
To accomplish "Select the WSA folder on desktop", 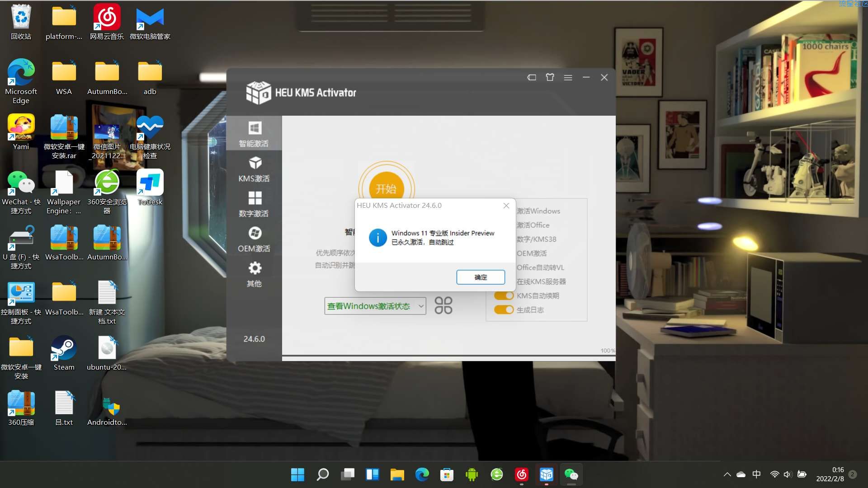I will (x=64, y=77).
